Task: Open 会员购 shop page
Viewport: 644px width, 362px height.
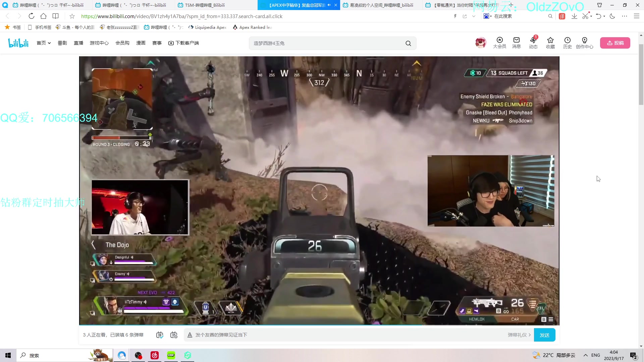Action: click(x=122, y=43)
